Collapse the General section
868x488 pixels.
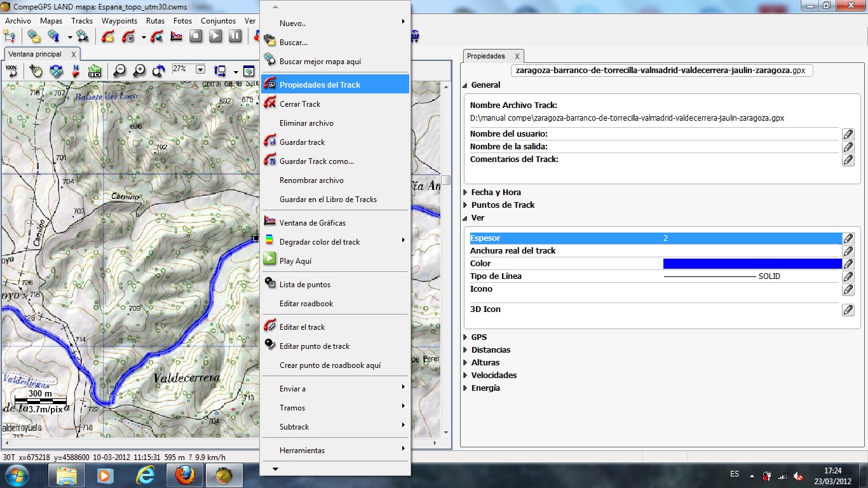[x=465, y=85]
